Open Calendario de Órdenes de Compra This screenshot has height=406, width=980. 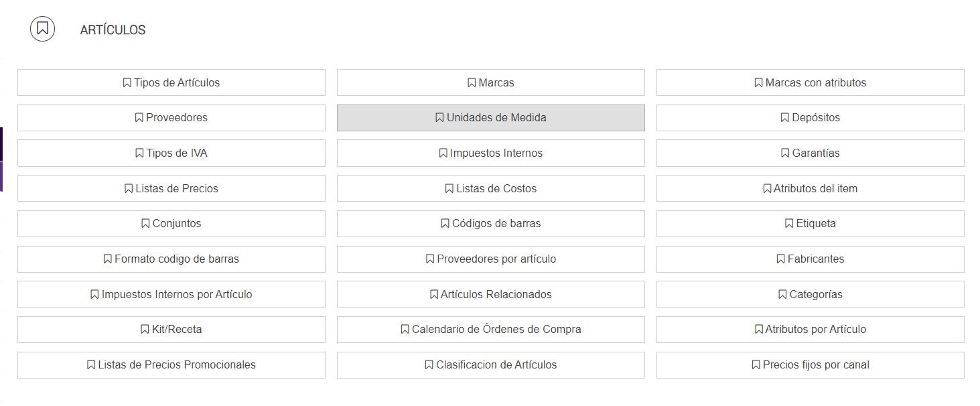[491, 329]
